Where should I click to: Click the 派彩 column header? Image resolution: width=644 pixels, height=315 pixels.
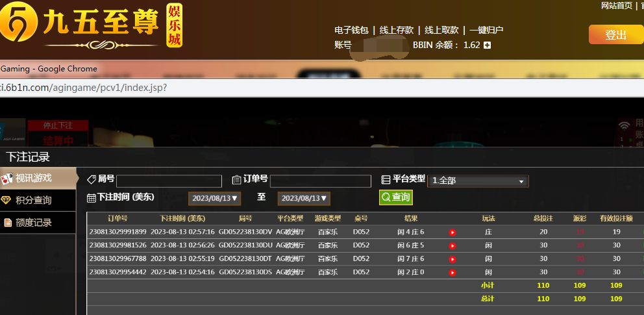click(x=580, y=218)
